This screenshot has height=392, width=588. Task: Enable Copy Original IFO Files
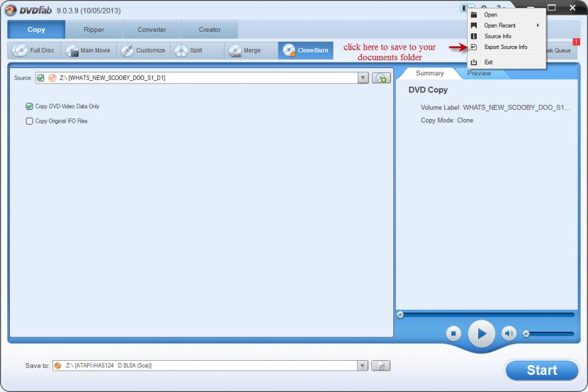(x=29, y=121)
